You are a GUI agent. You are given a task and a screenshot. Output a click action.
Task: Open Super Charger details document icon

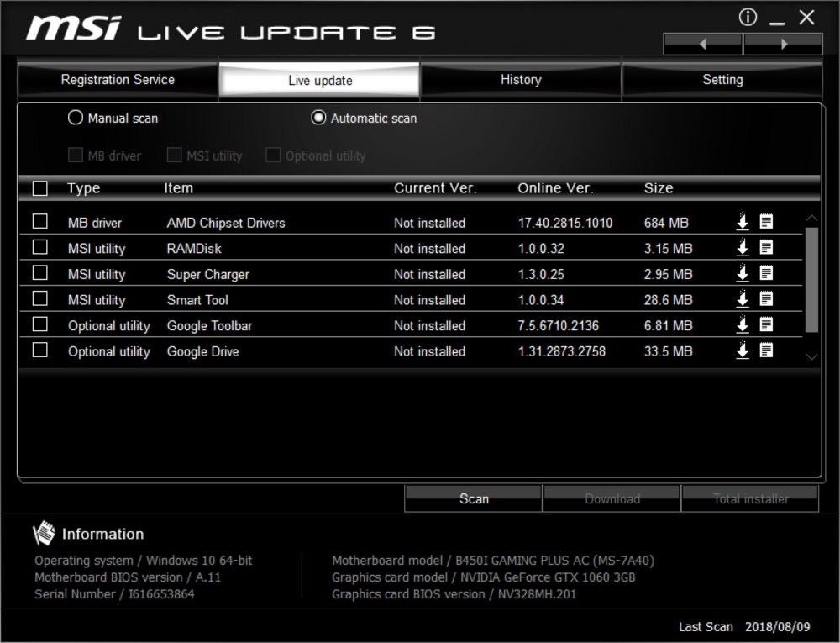[766, 272]
